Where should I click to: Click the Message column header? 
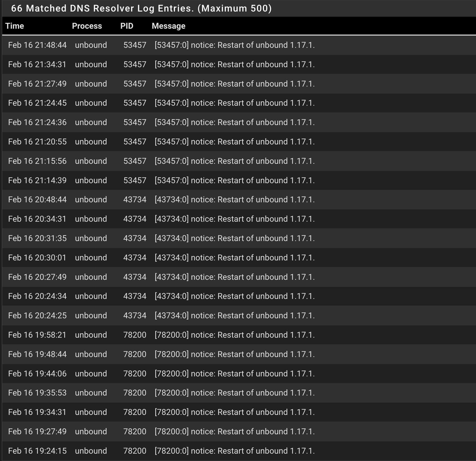pyautogui.click(x=169, y=26)
